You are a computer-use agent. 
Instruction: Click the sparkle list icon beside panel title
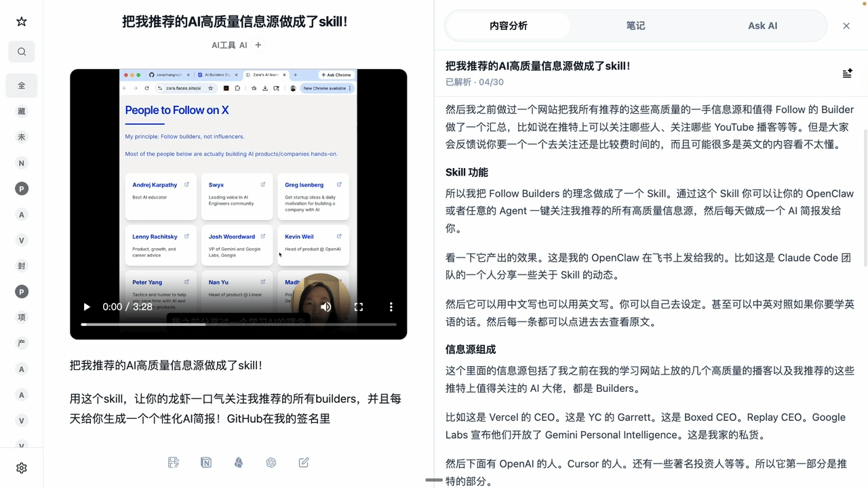(847, 73)
